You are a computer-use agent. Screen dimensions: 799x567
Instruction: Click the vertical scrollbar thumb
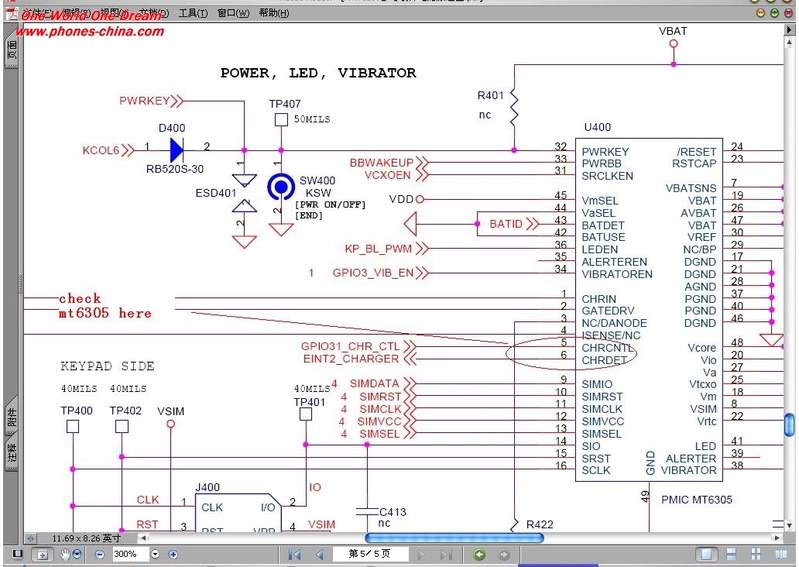[x=789, y=424]
